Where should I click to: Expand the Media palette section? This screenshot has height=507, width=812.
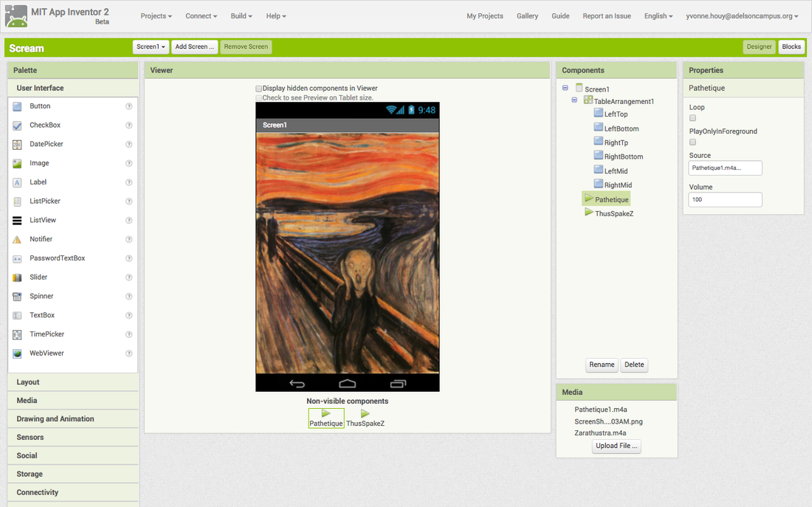point(73,400)
